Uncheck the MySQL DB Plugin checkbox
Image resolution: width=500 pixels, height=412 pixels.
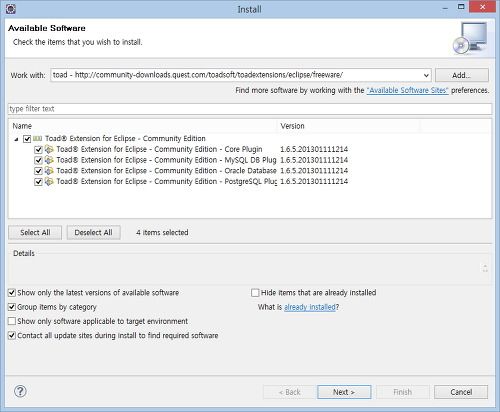[38, 160]
